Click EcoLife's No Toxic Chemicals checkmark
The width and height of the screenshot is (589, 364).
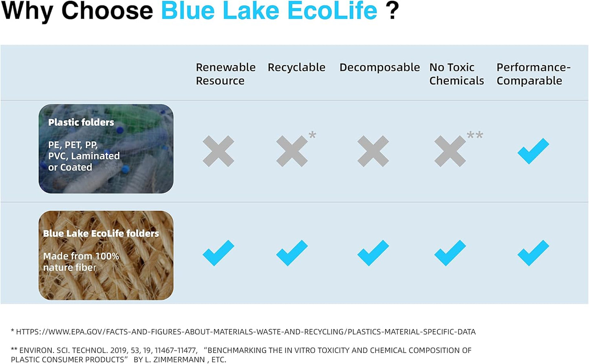point(450,253)
